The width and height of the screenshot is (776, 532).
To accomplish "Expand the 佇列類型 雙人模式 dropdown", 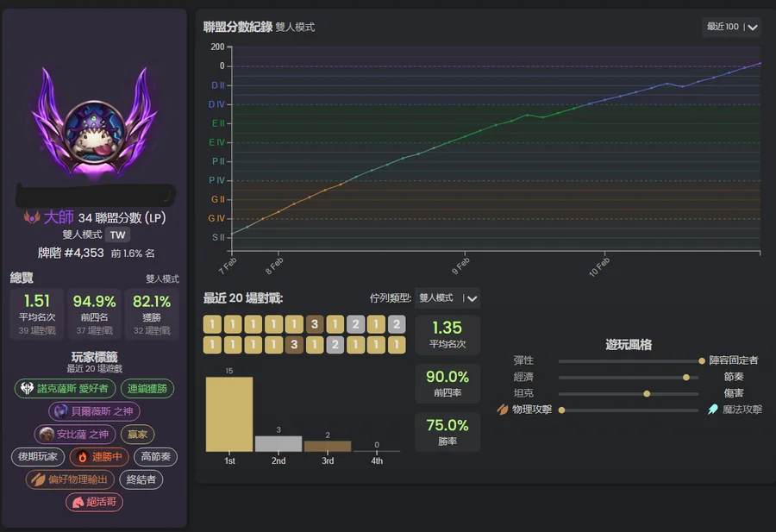I will click(447, 298).
